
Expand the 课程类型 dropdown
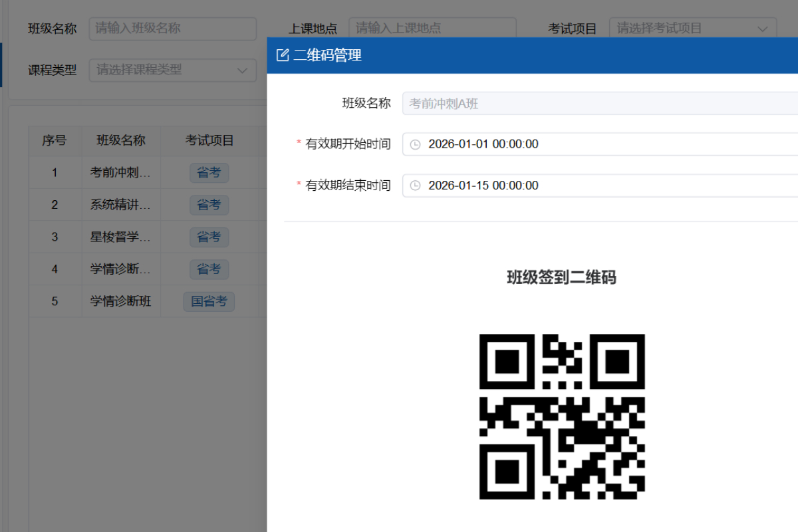(242, 70)
